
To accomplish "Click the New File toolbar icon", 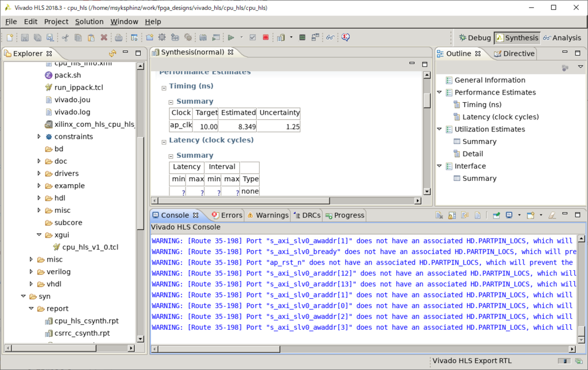I will (10, 37).
